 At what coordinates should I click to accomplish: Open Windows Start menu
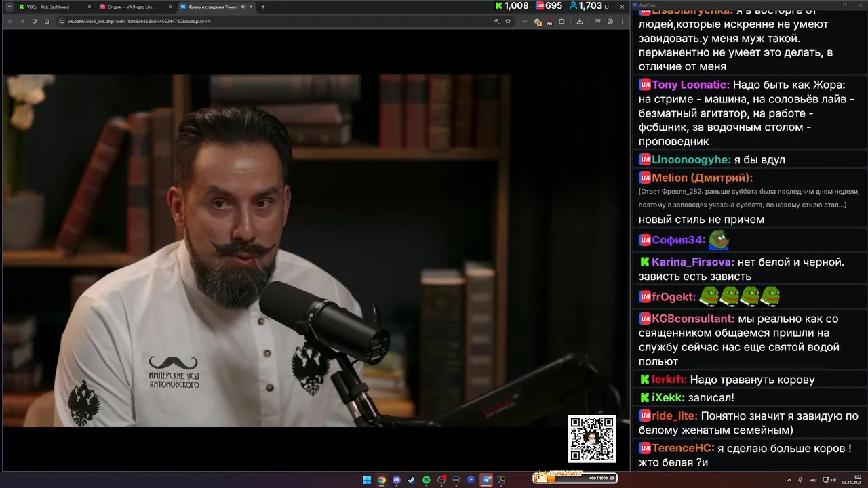point(367,480)
